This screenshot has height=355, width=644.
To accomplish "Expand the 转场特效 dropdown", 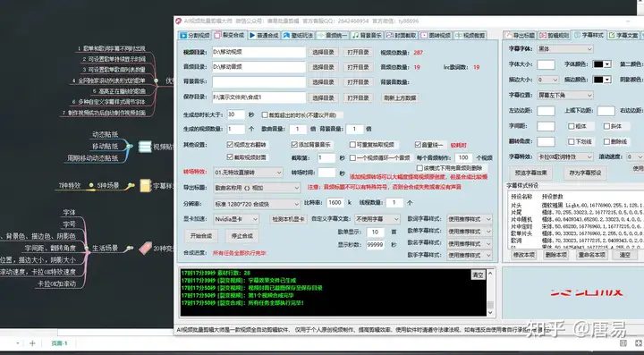I will (x=248, y=173).
